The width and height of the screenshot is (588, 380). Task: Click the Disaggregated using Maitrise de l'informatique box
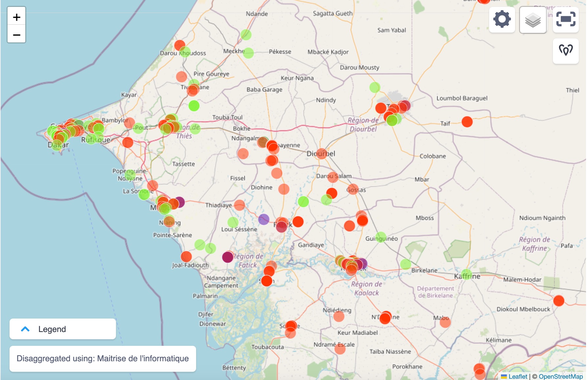pos(102,359)
